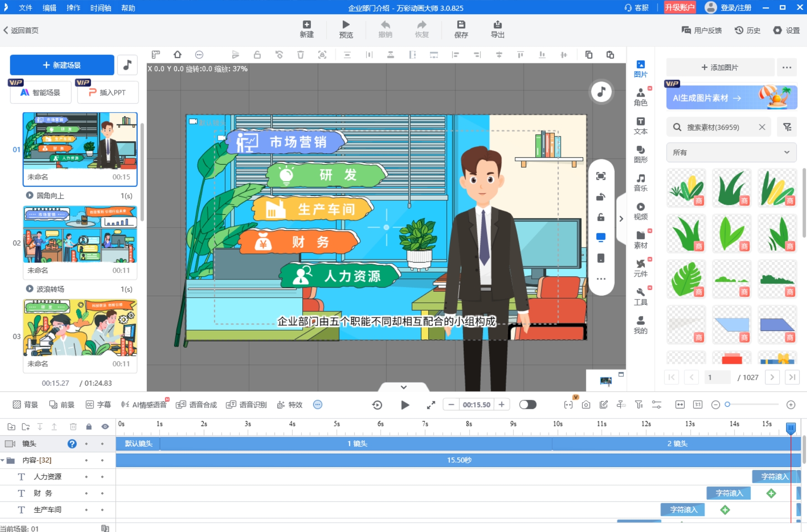807x532 pixels.
Task: Collapse canvas panel with bottom chevron
Action: [403, 387]
